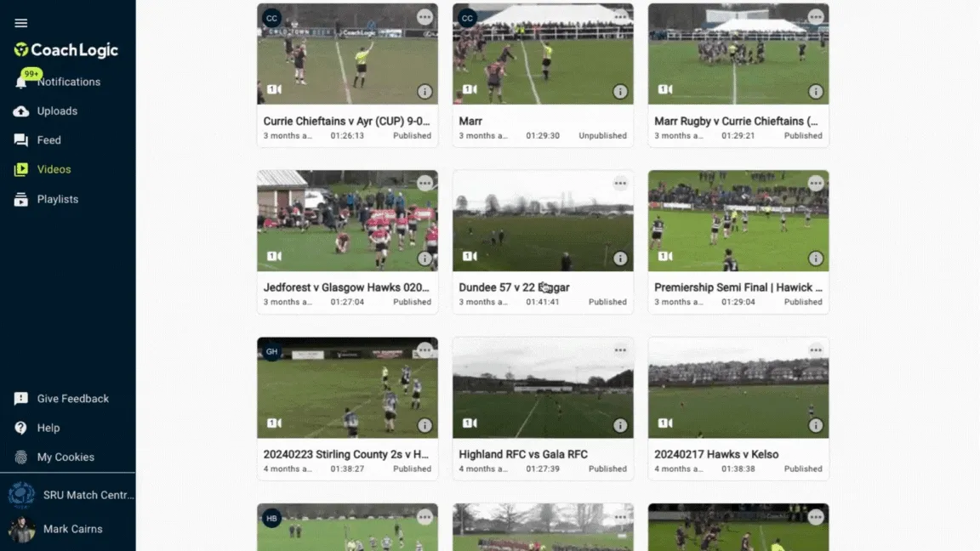980x551 pixels.
Task: Select the Videos sidebar item
Action: coord(54,169)
